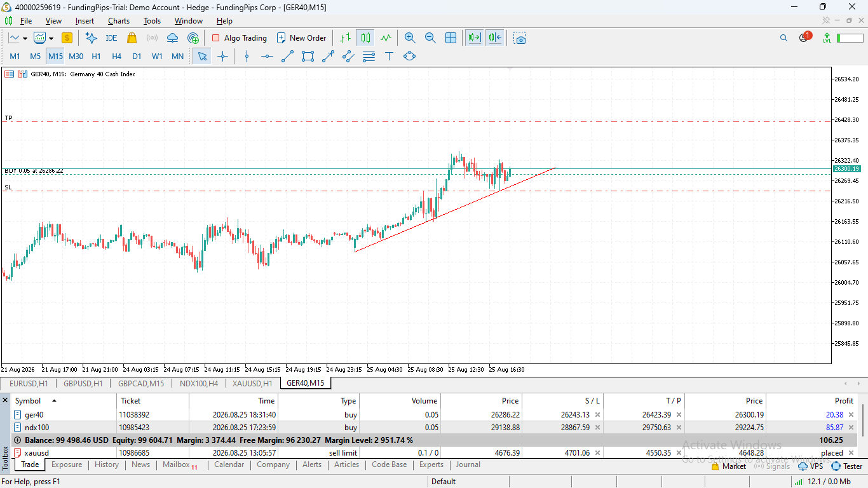Close the ger40 position

pos(851,414)
